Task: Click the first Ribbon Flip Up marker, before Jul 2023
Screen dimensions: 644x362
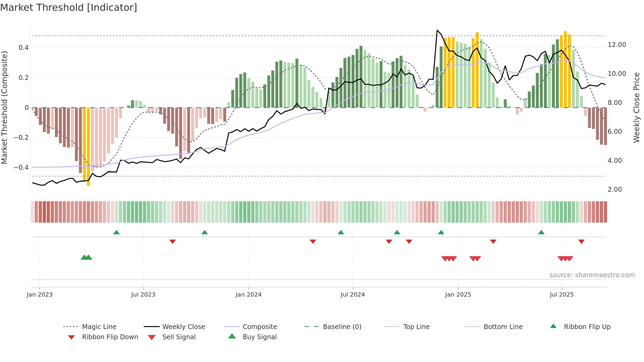Action: (x=116, y=232)
